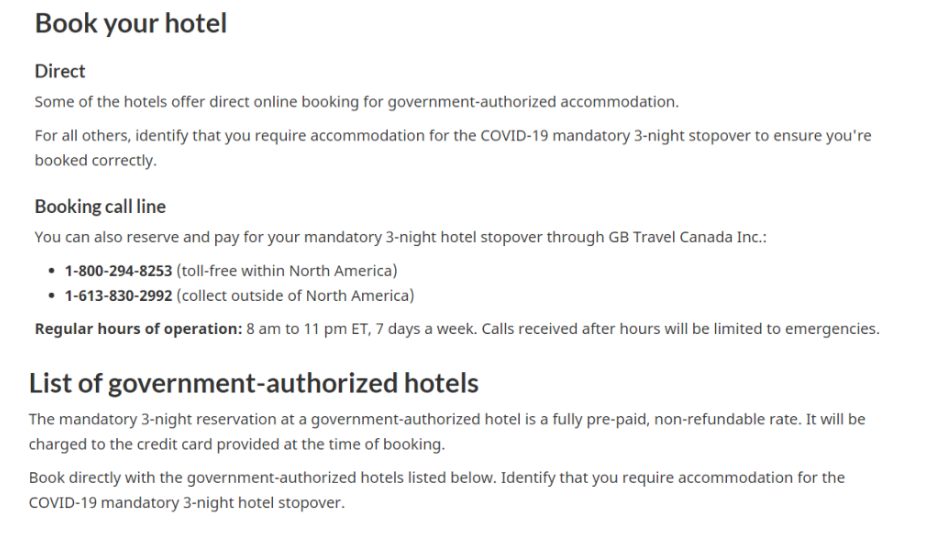Click the "Direct" subheading

[59, 72]
